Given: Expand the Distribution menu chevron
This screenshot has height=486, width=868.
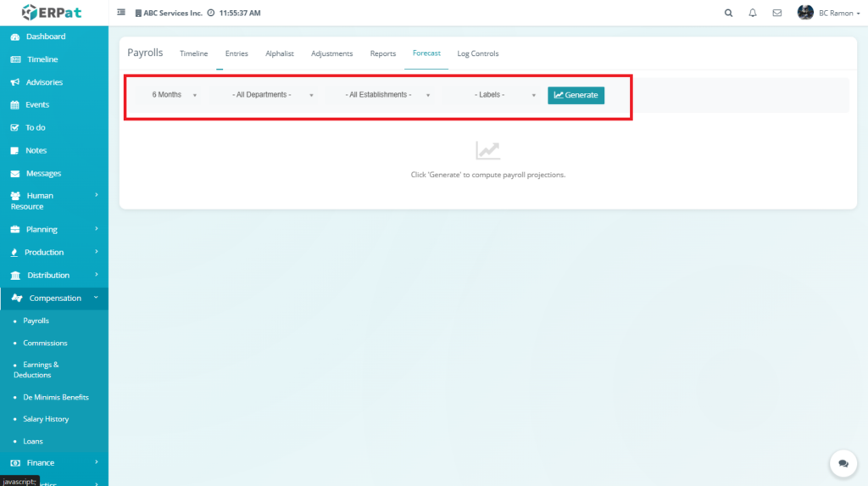Looking at the screenshot, I should point(97,275).
